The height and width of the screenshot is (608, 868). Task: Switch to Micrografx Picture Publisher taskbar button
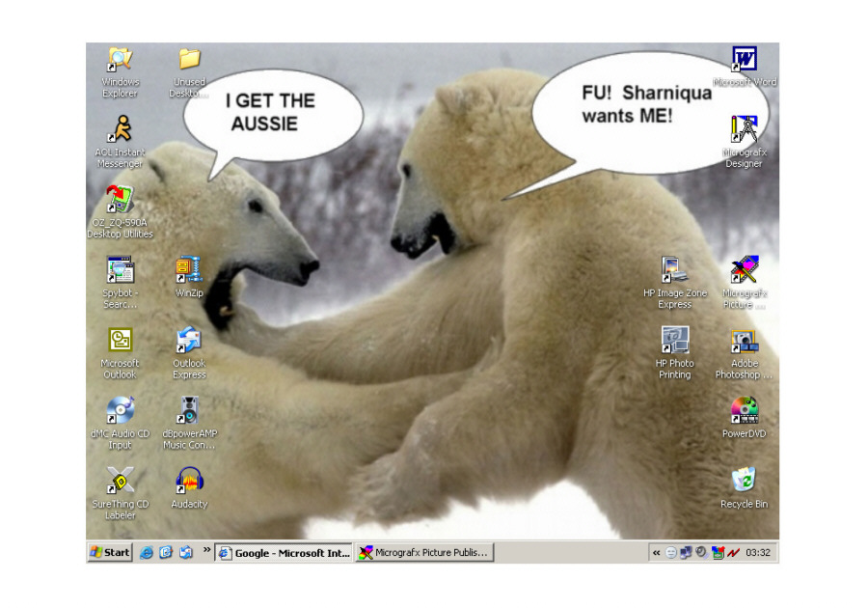pos(424,553)
